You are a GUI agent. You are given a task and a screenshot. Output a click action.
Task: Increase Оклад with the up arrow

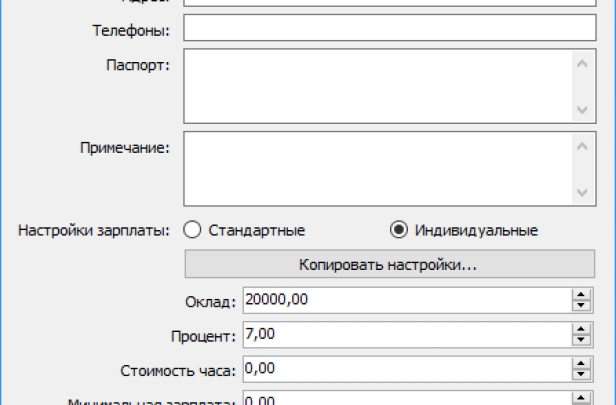point(580,295)
